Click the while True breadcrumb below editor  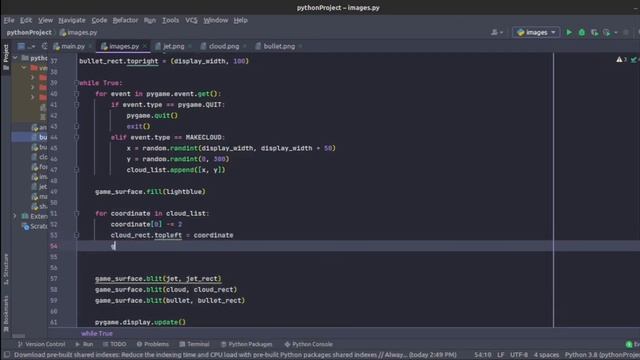[97, 333]
